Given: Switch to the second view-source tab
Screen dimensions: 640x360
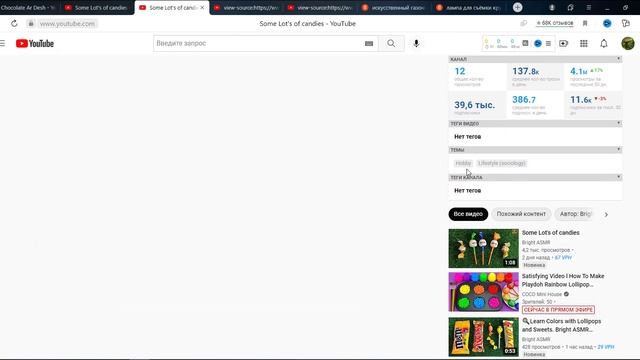Looking at the screenshot, I should 320,7.
